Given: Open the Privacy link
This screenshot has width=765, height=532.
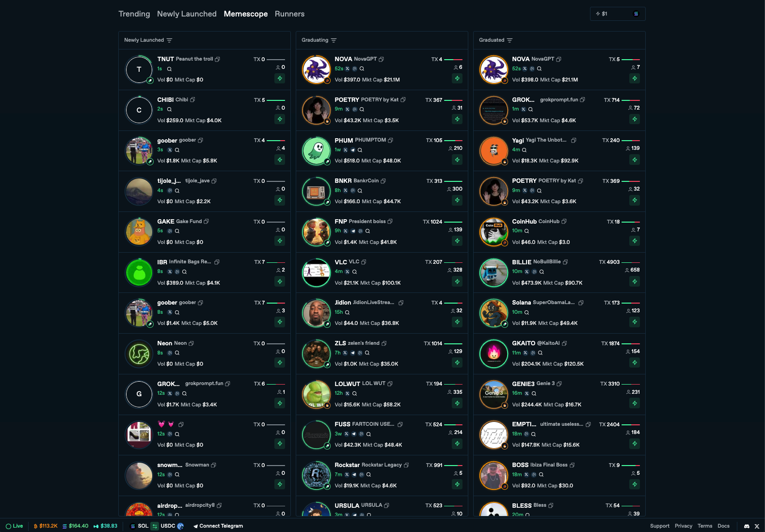Looking at the screenshot, I should (683, 526).
